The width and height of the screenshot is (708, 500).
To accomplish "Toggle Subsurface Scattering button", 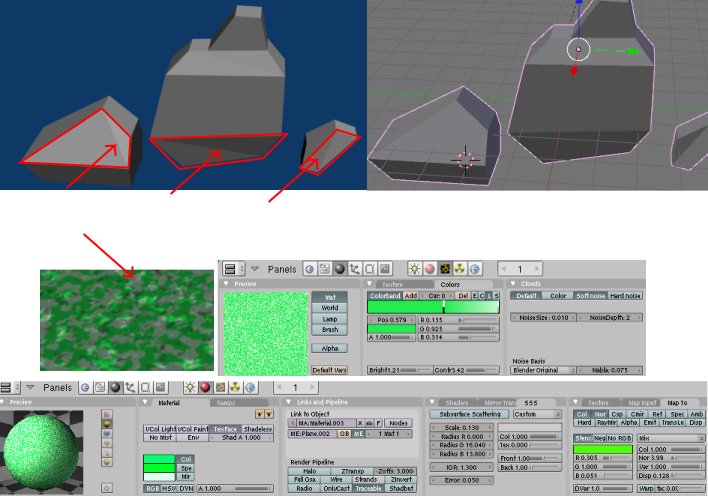I will [470, 414].
